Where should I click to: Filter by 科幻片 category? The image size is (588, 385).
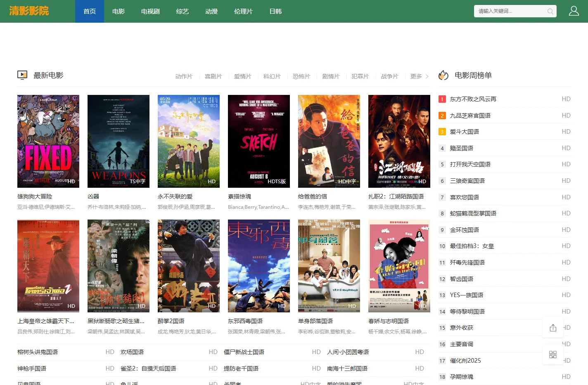click(272, 76)
